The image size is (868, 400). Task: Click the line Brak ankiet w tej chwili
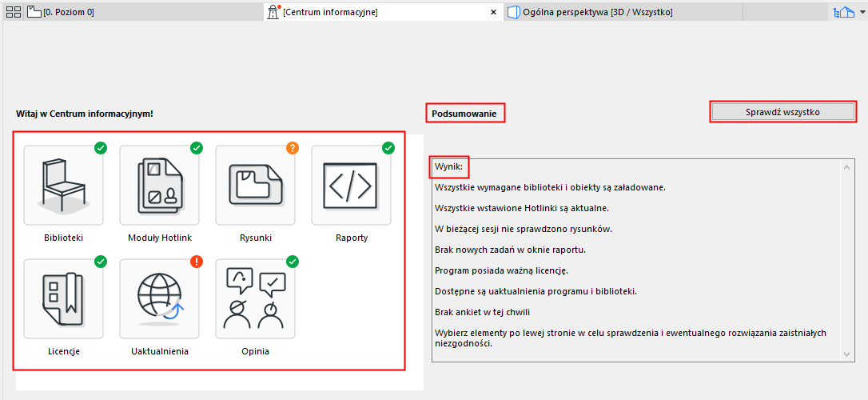coord(483,312)
